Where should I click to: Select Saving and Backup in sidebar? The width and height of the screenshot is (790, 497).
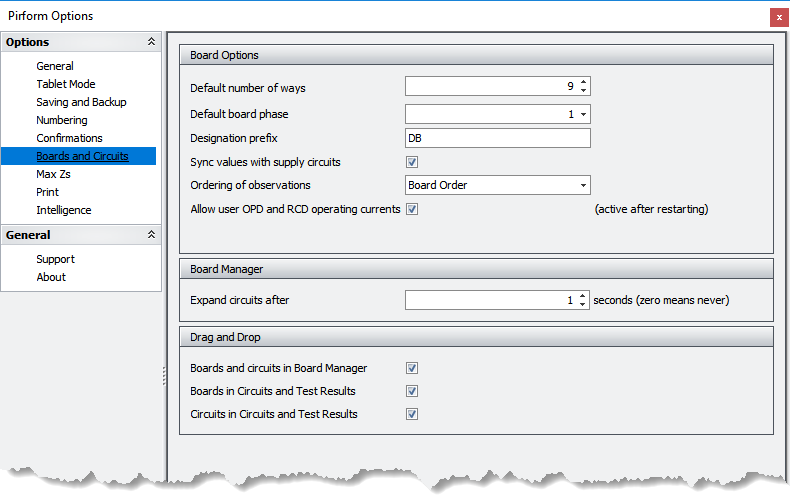point(81,102)
